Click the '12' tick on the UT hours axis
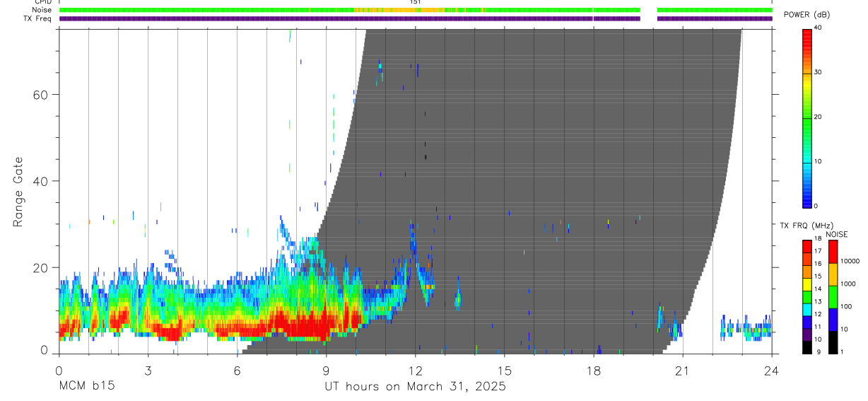868x401 pixels. pos(415,371)
